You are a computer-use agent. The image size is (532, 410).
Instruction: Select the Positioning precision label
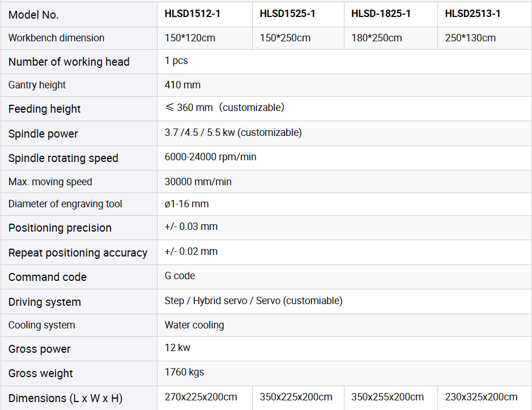[60, 228]
